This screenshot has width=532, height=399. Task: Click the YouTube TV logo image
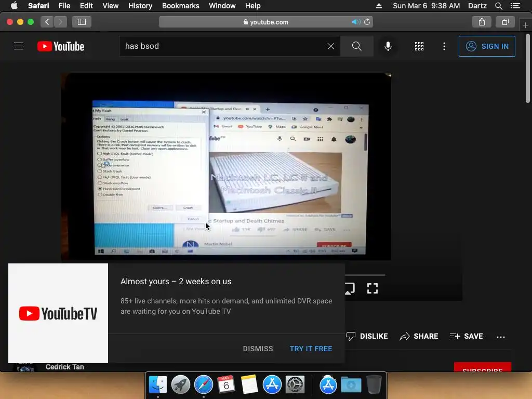(x=58, y=313)
